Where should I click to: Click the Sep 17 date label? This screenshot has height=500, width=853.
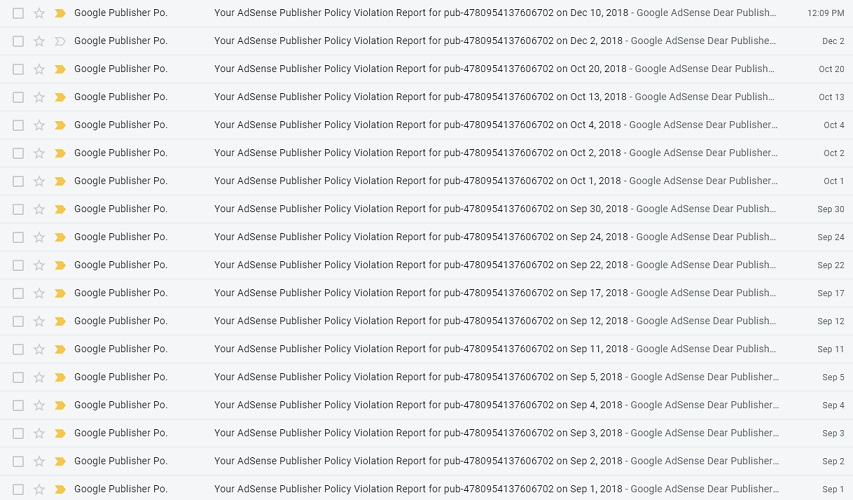(831, 293)
